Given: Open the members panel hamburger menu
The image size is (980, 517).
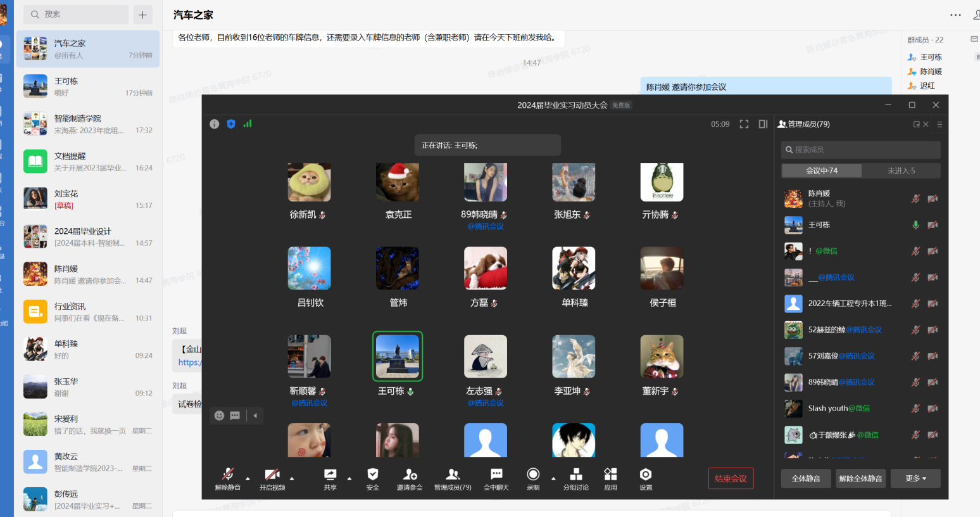Looking at the screenshot, I should 939,124.
